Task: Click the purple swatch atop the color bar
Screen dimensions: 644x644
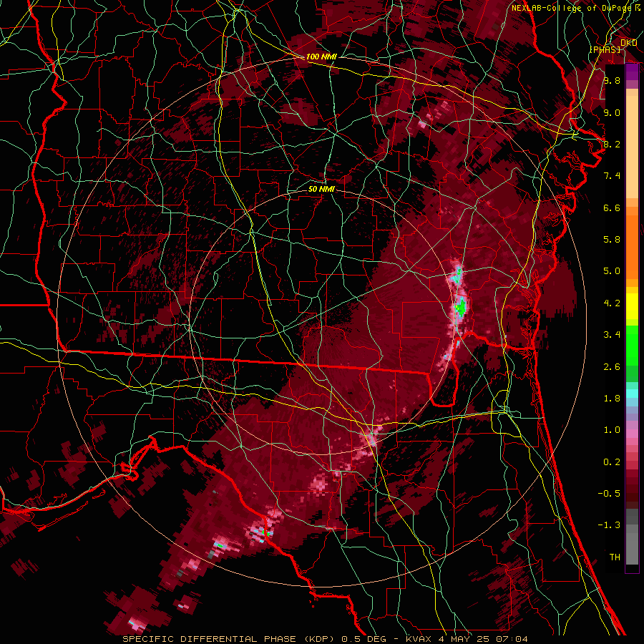Action: click(x=632, y=72)
